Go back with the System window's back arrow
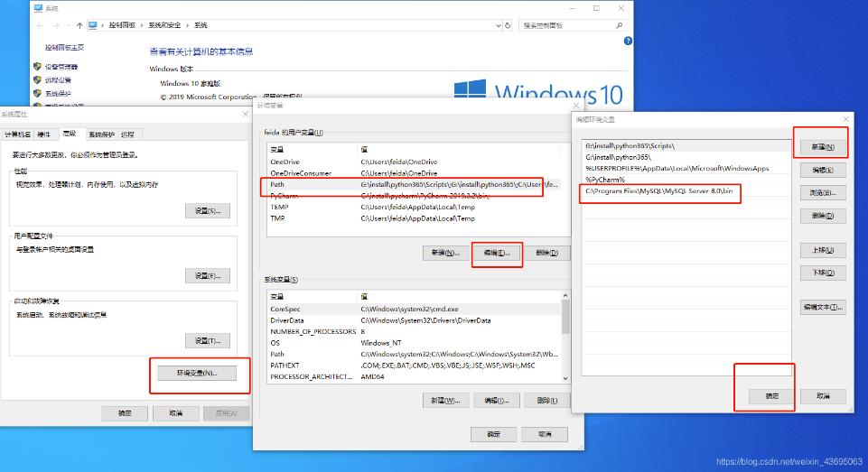 40,25
